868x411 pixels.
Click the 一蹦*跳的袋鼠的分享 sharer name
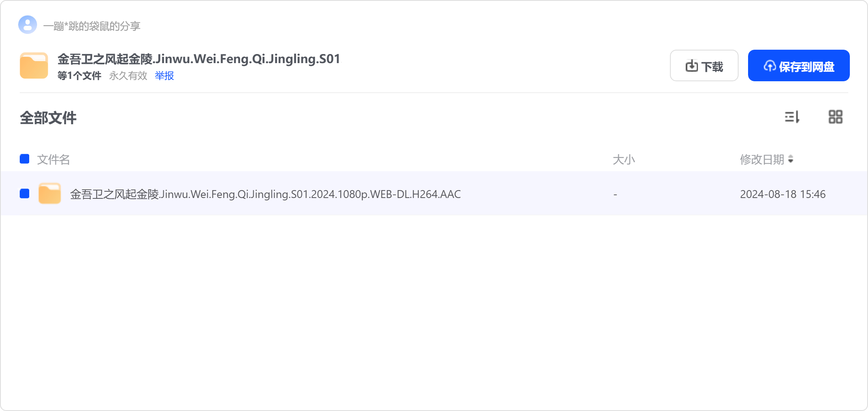click(x=92, y=26)
